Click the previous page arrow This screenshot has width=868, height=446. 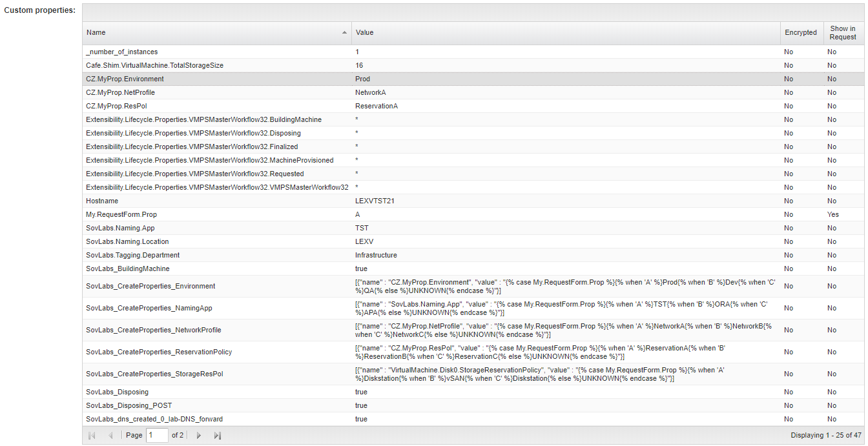click(x=110, y=436)
